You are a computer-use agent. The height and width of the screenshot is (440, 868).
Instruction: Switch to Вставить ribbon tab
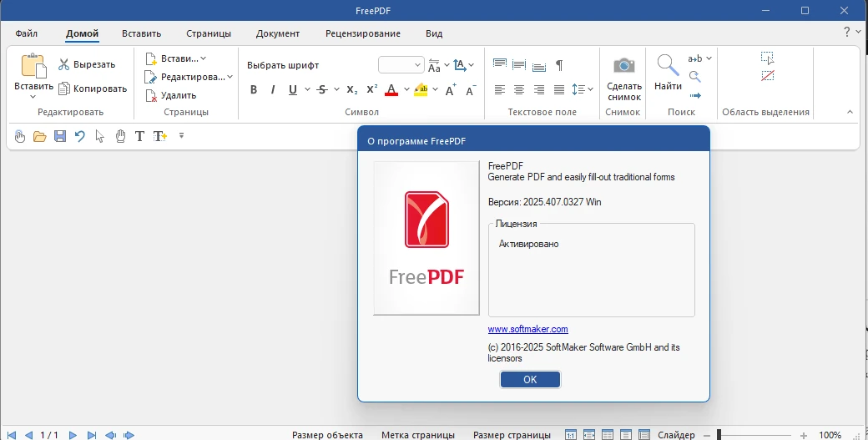pyautogui.click(x=142, y=33)
